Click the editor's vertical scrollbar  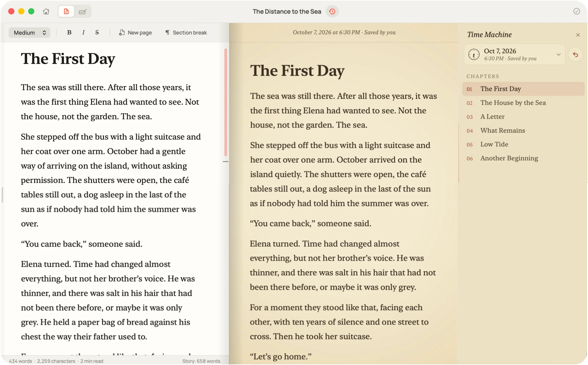(x=226, y=102)
